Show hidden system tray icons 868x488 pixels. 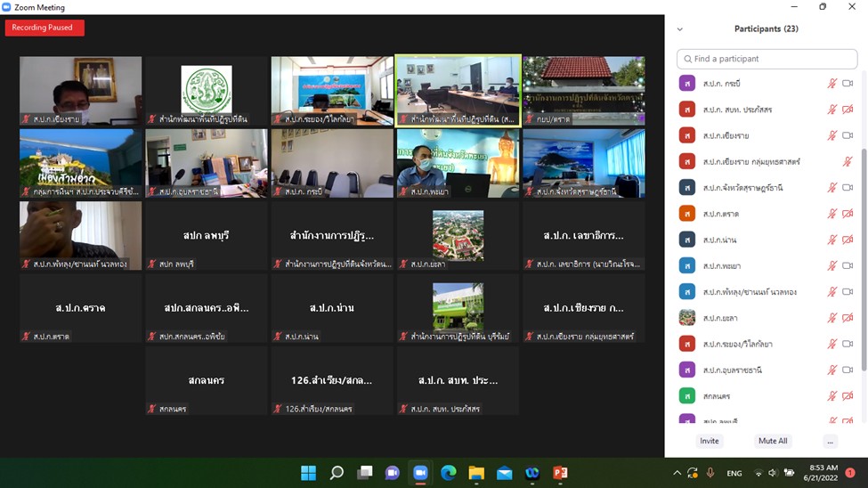[x=677, y=473]
